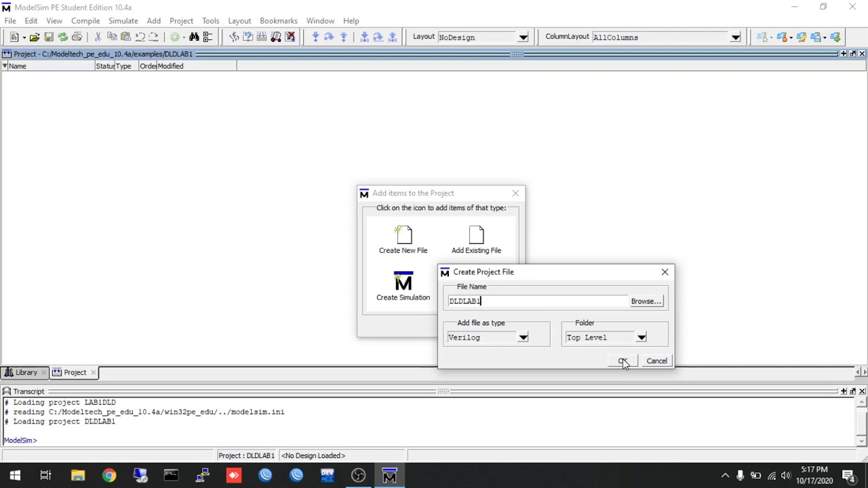Click the Modified column header
Image resolution: width=868 pixels, height=488 pixels.
[x=197, y=66]
